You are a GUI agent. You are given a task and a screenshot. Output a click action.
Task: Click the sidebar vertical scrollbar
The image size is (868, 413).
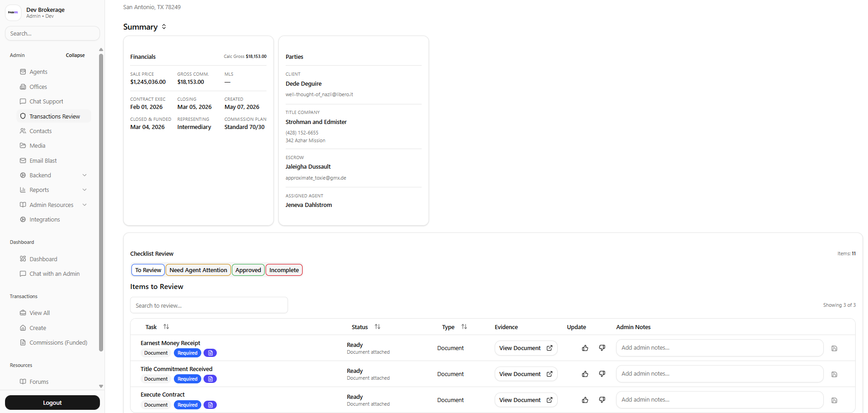pos(101,201)
